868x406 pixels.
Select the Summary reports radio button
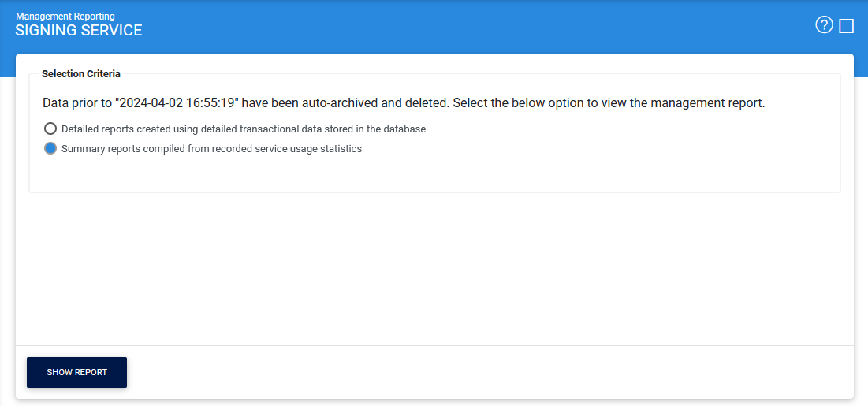[50, 148]
